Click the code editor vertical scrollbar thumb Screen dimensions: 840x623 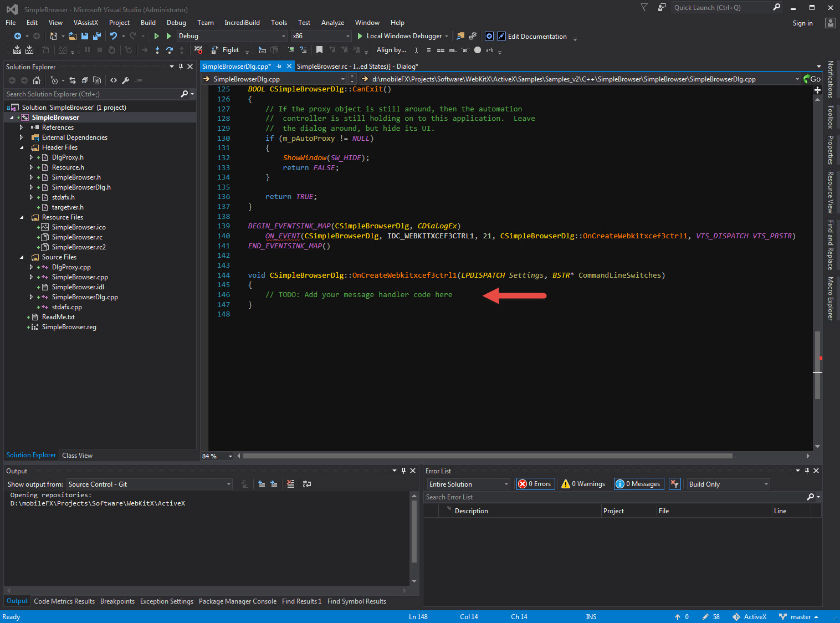pos(817,365)
